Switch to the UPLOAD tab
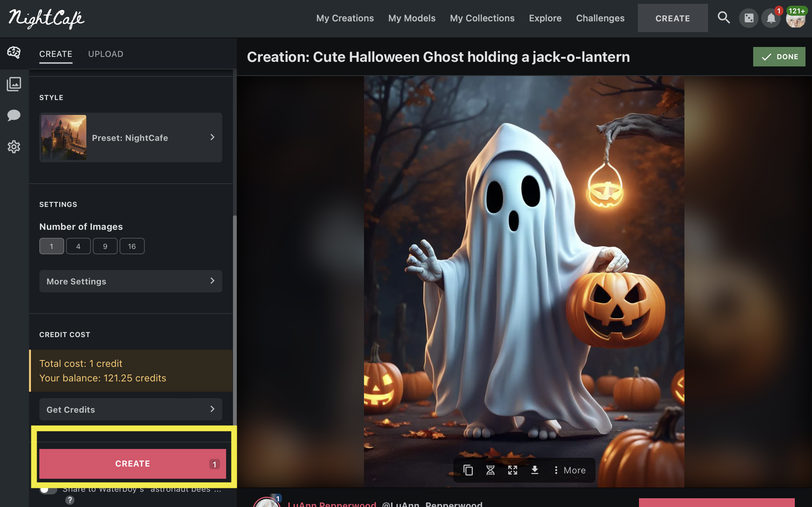Image resolution: width=812 pixels, height=507 pixels. (106, 54)
